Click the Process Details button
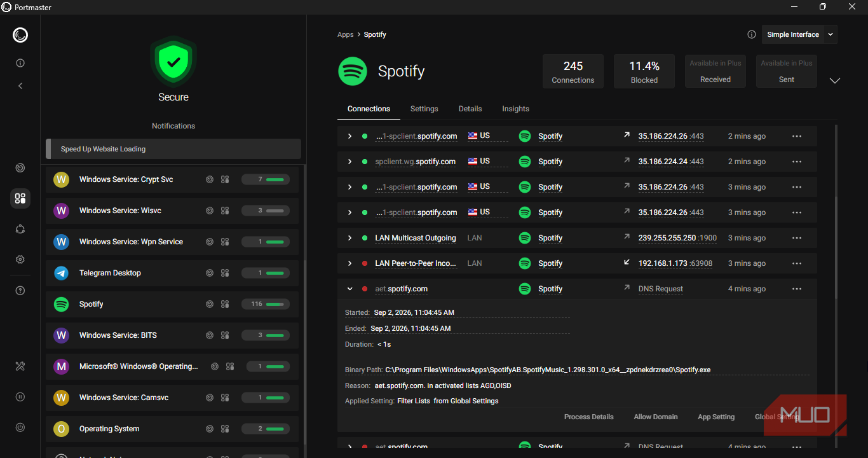Viewport: 868px width, 458px height. 589,417
